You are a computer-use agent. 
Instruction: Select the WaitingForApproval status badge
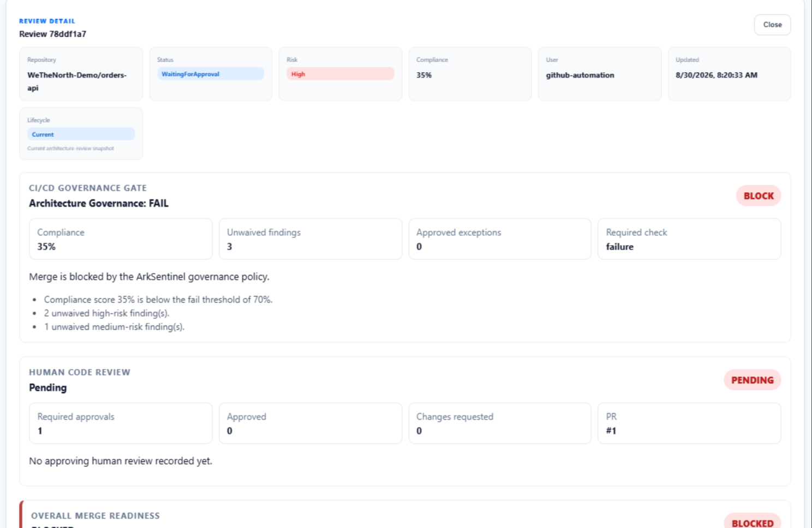coord(211,74)
